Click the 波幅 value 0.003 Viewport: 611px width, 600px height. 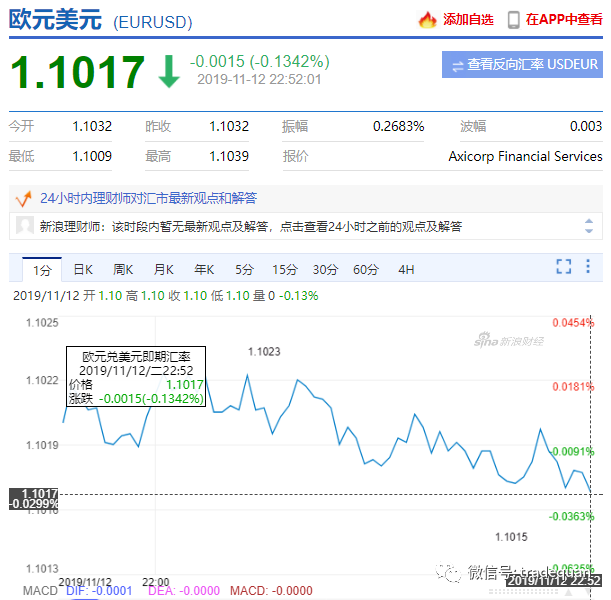[x=586, y=126]
